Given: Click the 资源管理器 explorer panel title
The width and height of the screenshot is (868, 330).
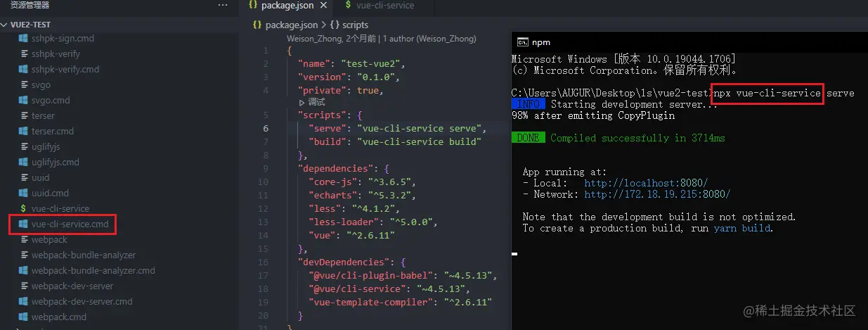Looking at the screenshot, I should 30,5.
